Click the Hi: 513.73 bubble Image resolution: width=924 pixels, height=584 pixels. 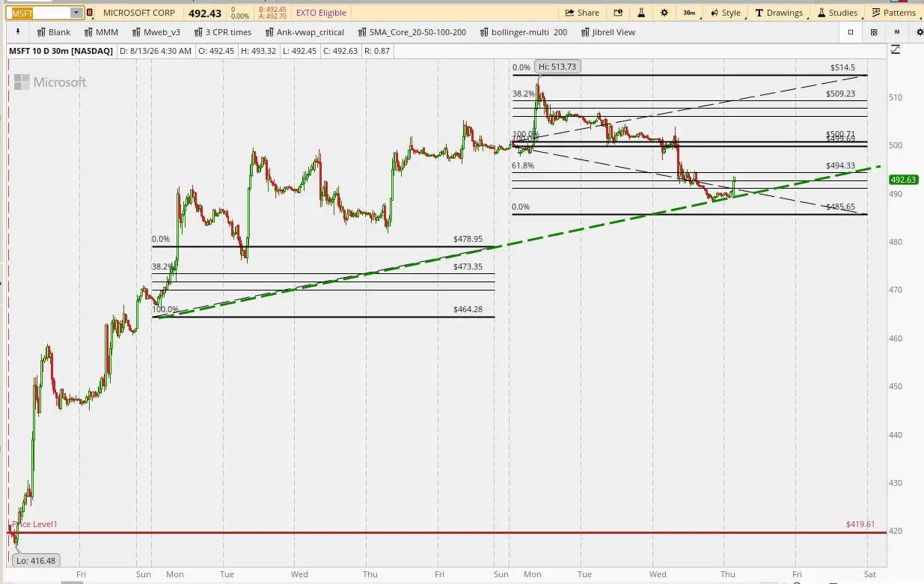[558, 67]
